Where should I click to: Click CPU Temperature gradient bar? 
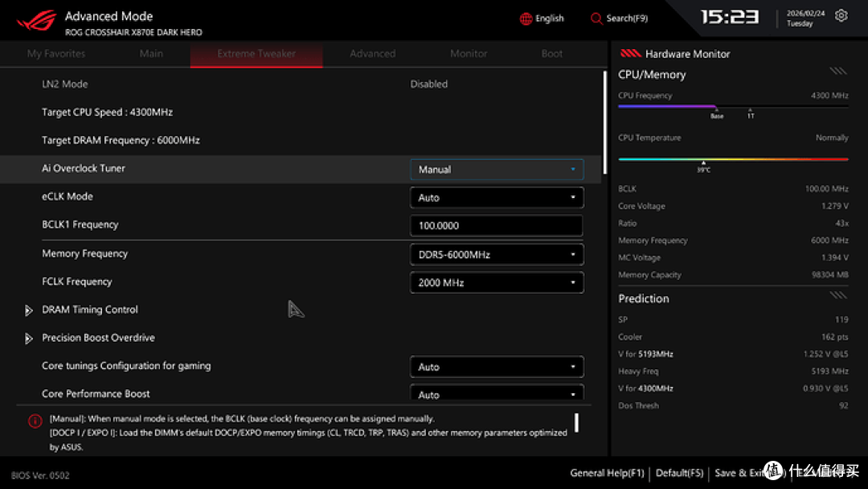pyautogui.click(x=733, y=159)
